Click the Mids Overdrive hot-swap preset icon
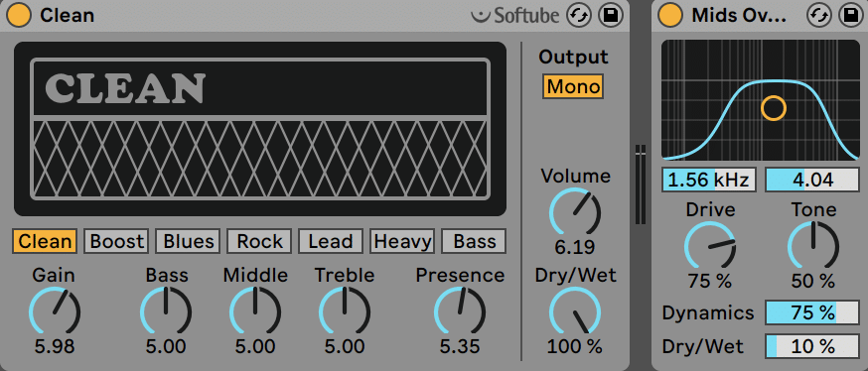Viewport: 868px width, 371px height. (x=817, y=15)
